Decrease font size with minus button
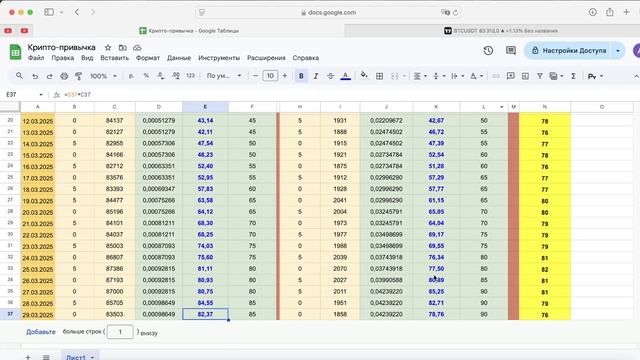Screen dimensions: 640x360 pyautogui.click(x=256, y=76)
